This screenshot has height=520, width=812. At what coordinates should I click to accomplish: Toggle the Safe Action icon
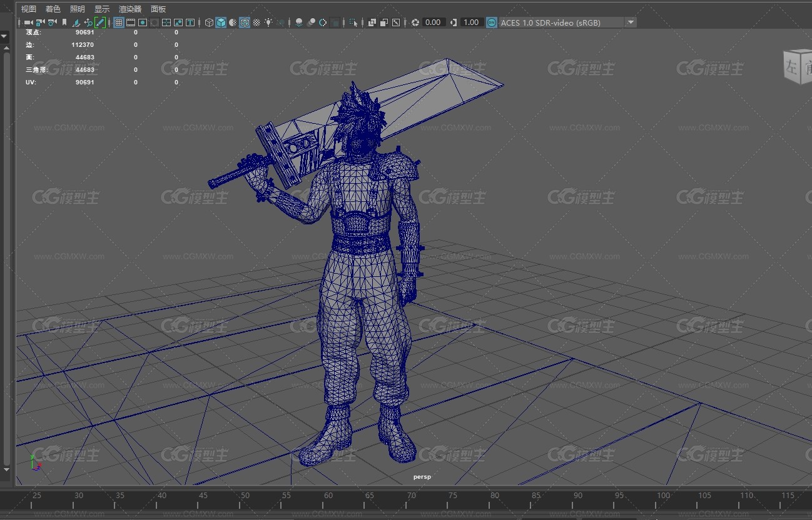coord(178,22)
